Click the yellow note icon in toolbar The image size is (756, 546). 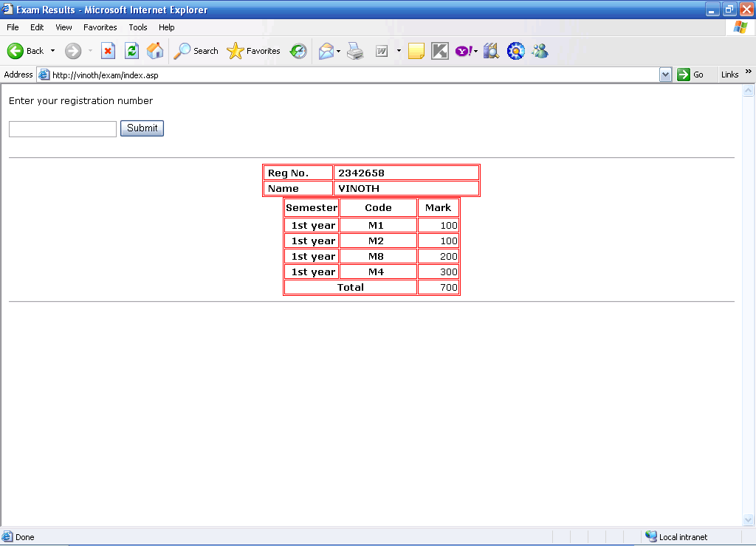416,51
